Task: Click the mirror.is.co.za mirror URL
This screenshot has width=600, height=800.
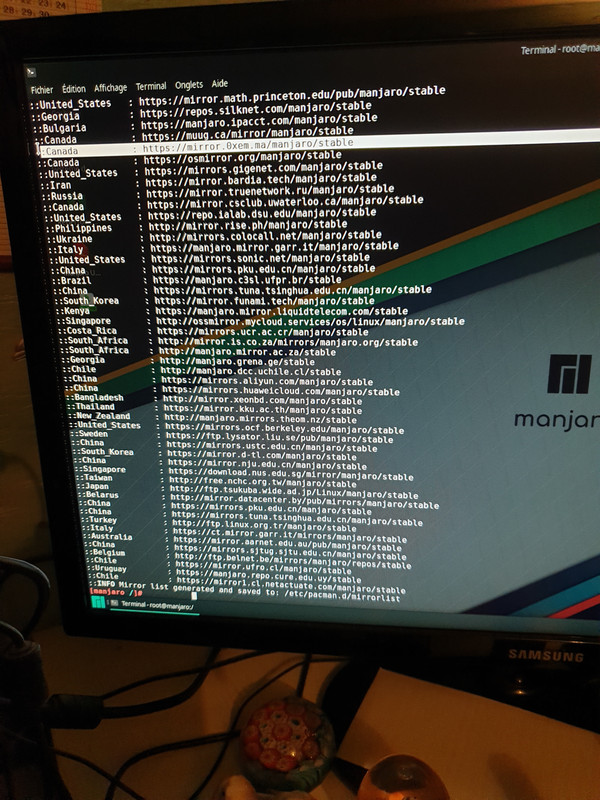Action: point(288,342)
